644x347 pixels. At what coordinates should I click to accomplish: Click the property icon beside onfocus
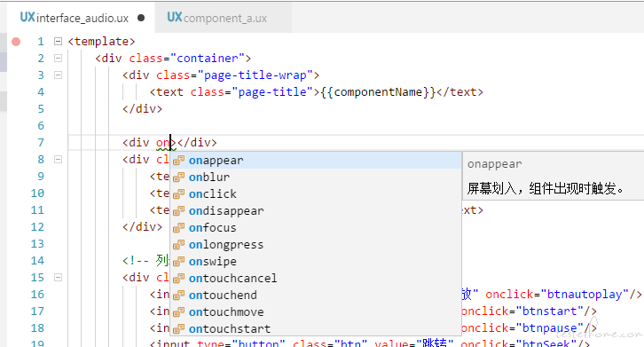click(178, 228)
